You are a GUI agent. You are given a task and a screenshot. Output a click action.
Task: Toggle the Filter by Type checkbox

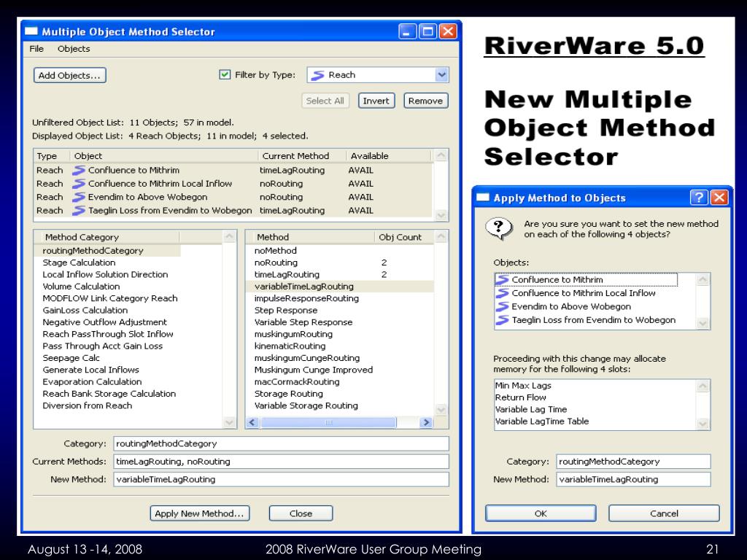[x=225, y=74]
